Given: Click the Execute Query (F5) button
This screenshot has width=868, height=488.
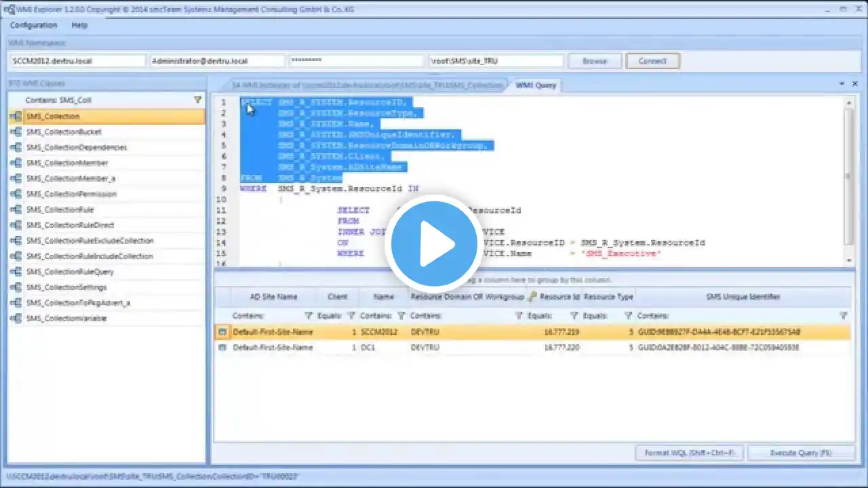Looking at the screenshot, I should (800, 453).
